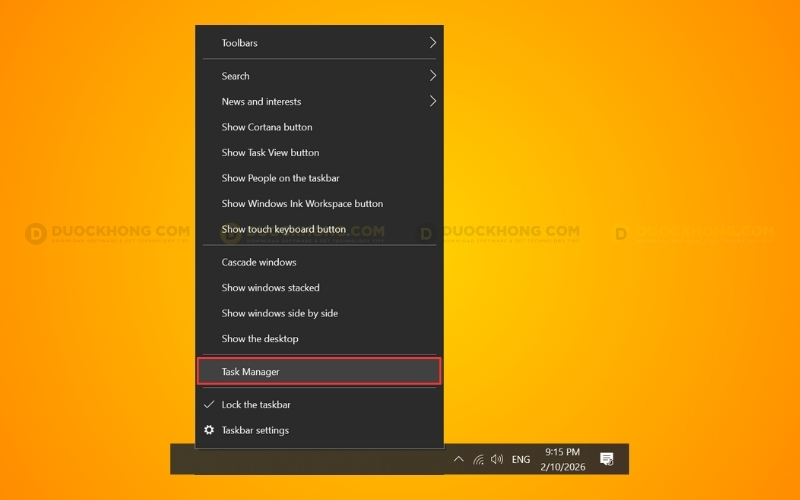The width and height of the screenshot is (800, 500).
Task: Open the ENG language indicator
Action: click(x=521, y=460)
